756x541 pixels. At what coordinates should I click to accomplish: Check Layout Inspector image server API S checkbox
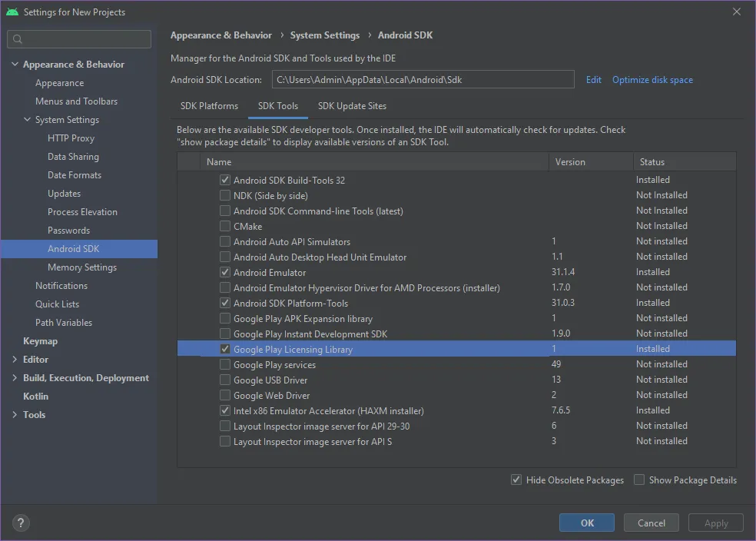pyautogui.click(x=224, y=442)
